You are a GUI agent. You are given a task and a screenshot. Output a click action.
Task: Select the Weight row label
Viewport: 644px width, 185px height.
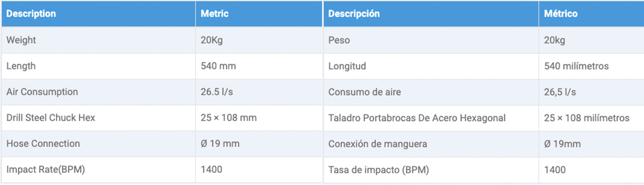21,40
